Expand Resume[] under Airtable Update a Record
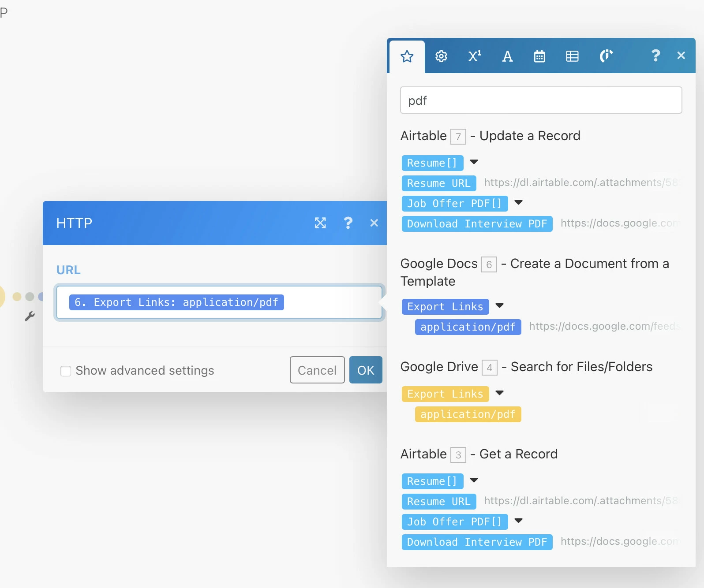Image resolution: width=704 pixels, height=588 pixels. click(474, 162)
